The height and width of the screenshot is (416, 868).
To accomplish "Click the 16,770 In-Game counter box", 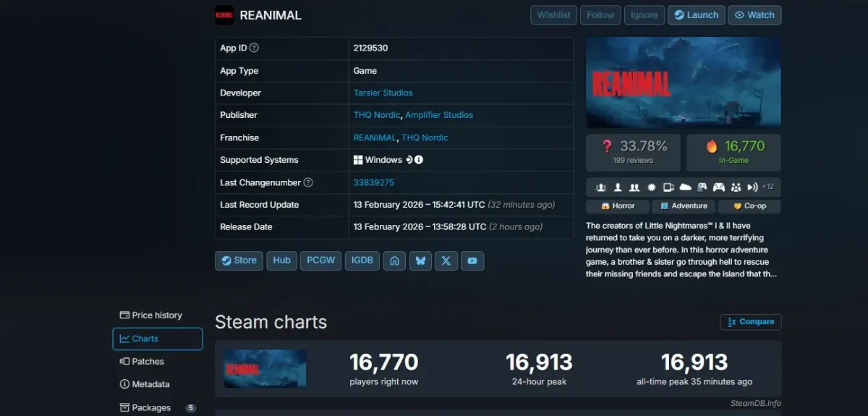I will [x=733, y=153].
